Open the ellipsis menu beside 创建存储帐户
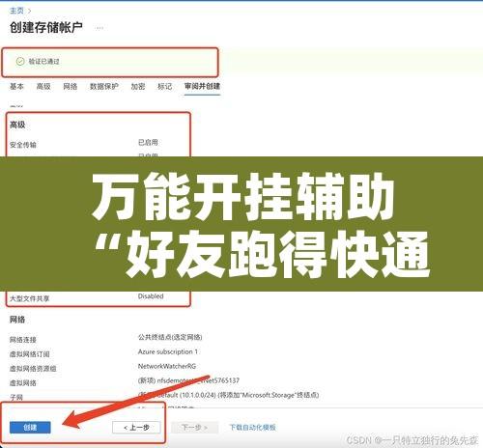This screenshot has height=448, width=483. click(x=99, y=28)
